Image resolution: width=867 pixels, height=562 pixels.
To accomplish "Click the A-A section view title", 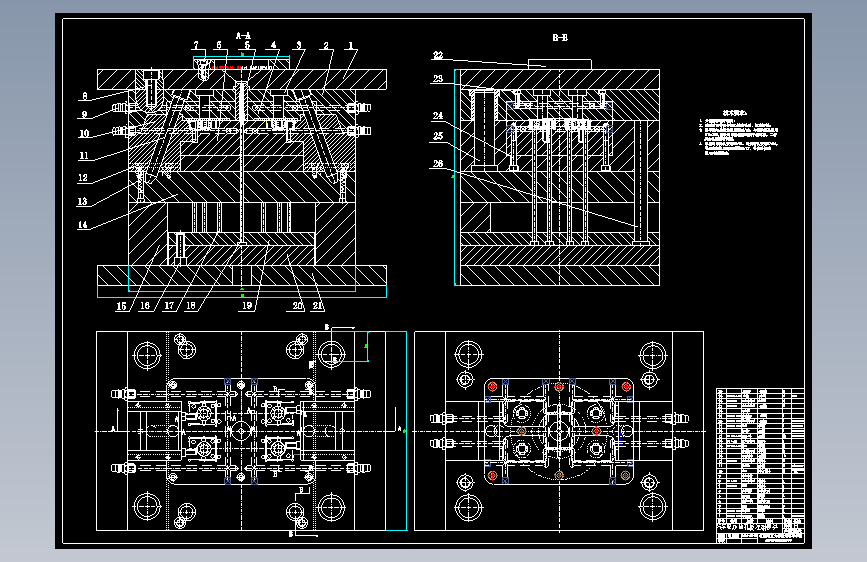I will point(243,35).
